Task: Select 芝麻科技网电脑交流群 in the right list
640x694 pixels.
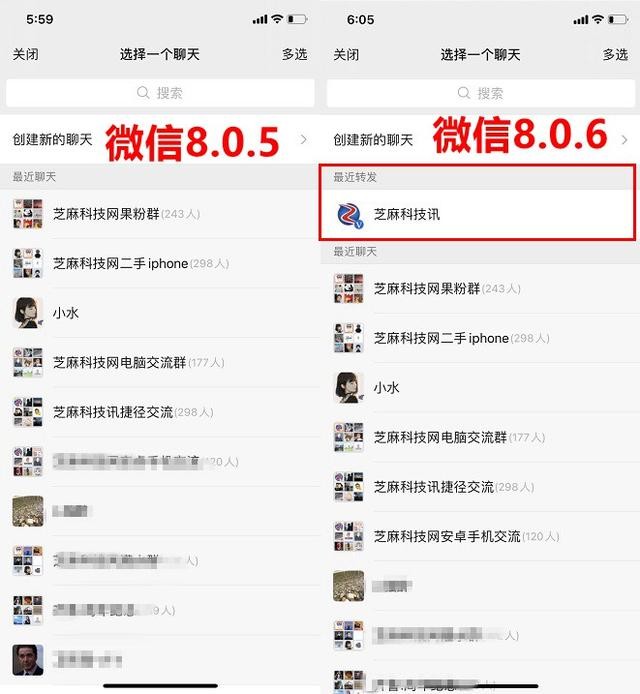Action: point(480,437)
